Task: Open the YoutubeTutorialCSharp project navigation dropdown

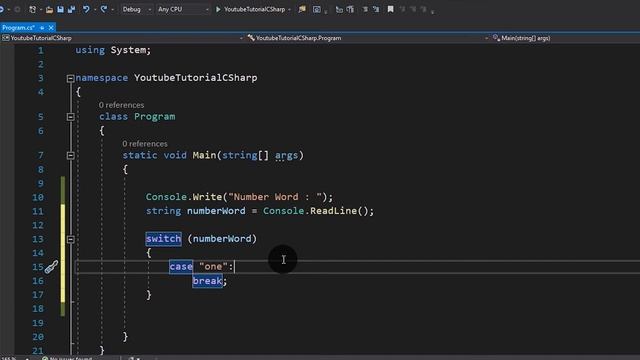Action: 122,38
